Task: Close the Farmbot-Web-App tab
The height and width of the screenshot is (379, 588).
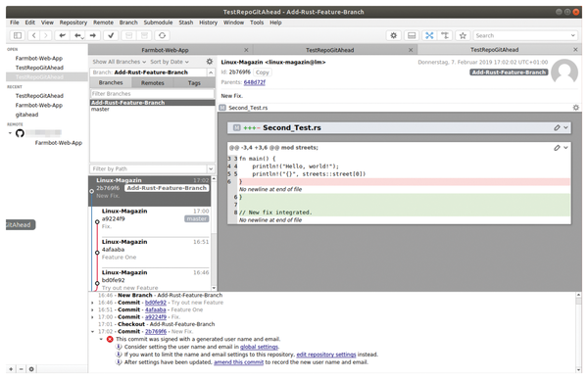Action: (246, 50)
